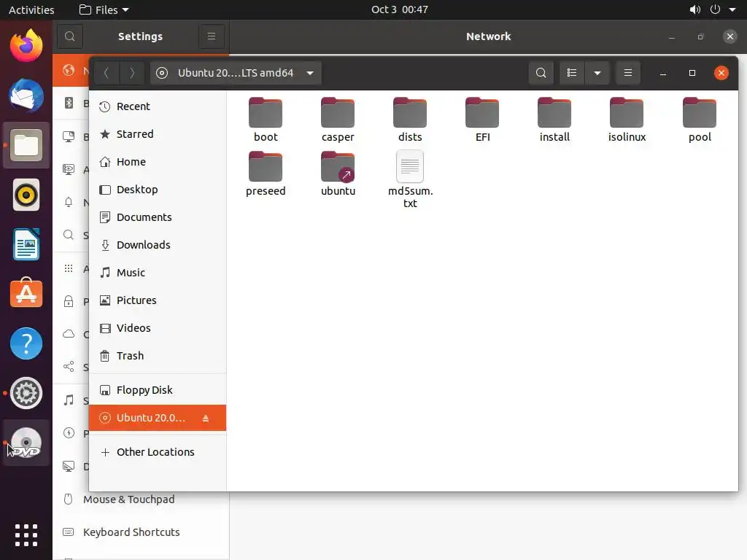Open the EFI folder
This screenshot has width=747, height=560.
click(482, 120)
